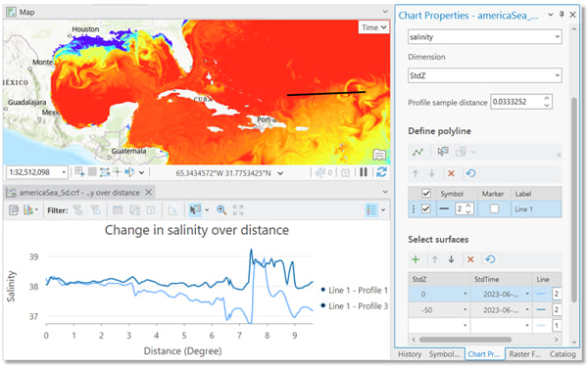Open the Catalog tab

(x=563, y=354)
